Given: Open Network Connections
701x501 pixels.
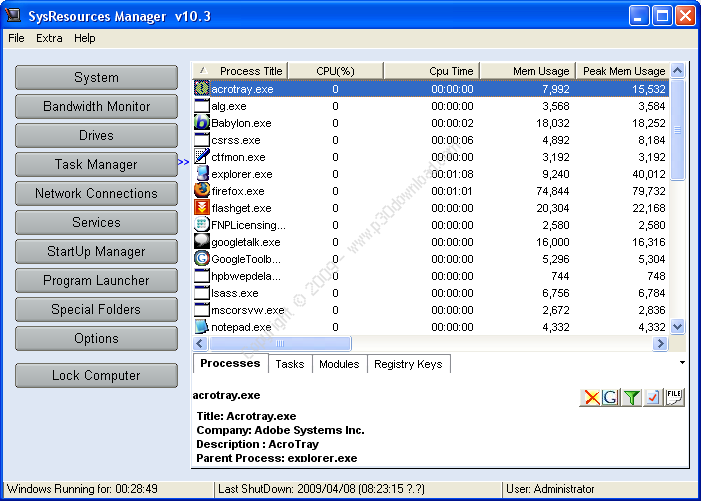Looking at the screenshot, I should tap(96, 194).
